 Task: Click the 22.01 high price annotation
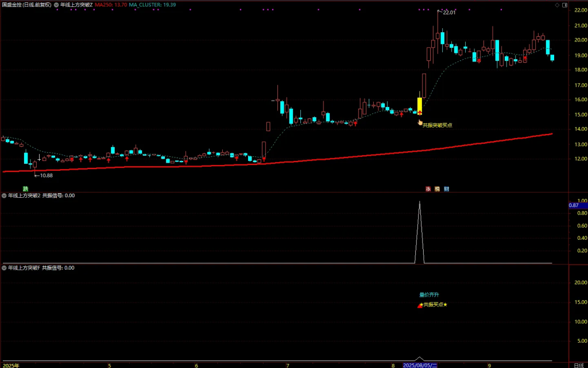point(448,12)
